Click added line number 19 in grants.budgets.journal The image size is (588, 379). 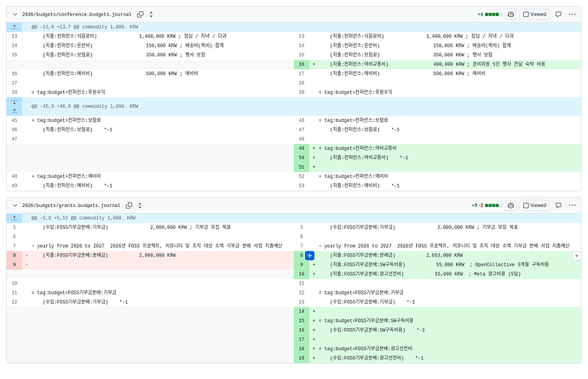tap(302, 358)
